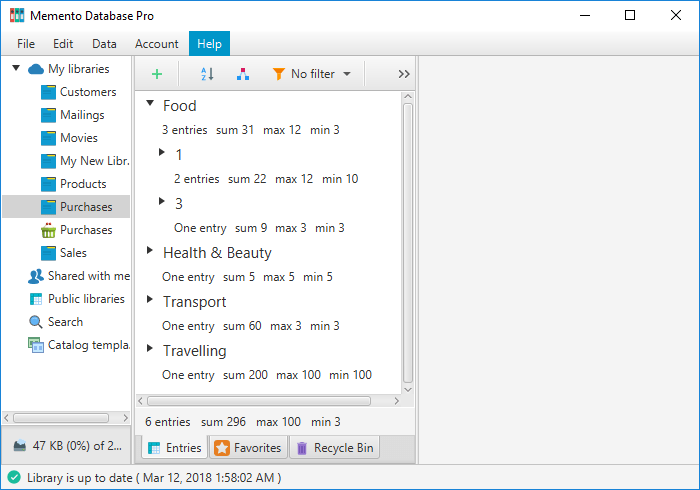Click the Recycle Bin tab trash icon
Image resolution: width=700 pixels, height=490 pixels.
302,448
